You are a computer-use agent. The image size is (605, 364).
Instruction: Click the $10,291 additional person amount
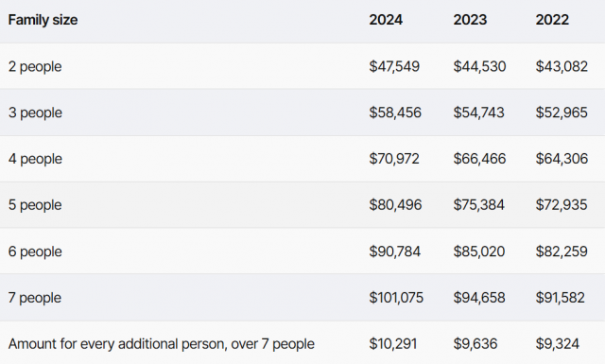click(393, 343)
